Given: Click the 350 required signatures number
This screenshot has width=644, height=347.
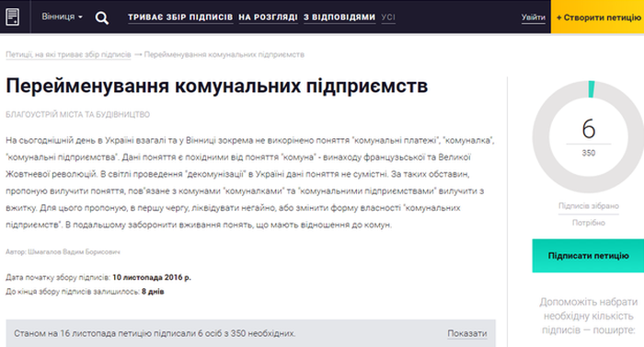Looking at the screenshot, I should pyautogui.click(x=589, y=153).
